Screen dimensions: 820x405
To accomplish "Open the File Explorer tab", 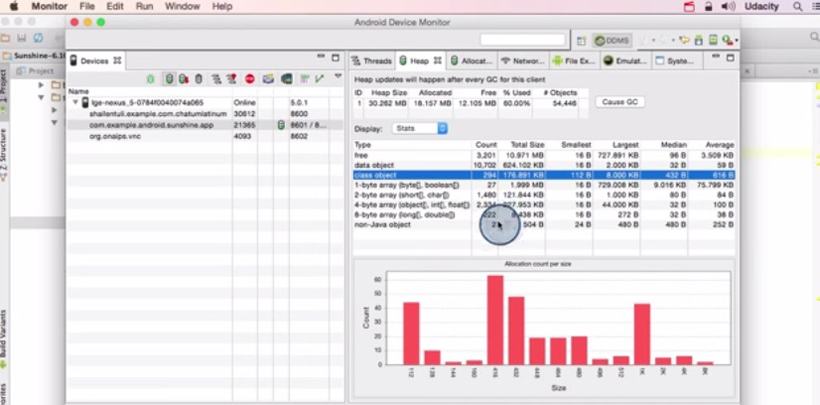I will [574, 61].
